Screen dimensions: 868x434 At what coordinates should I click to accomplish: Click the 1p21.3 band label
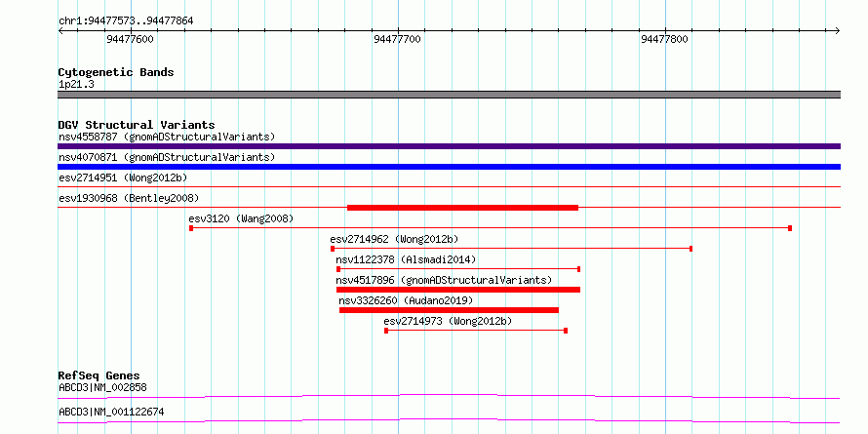(76, 84)
